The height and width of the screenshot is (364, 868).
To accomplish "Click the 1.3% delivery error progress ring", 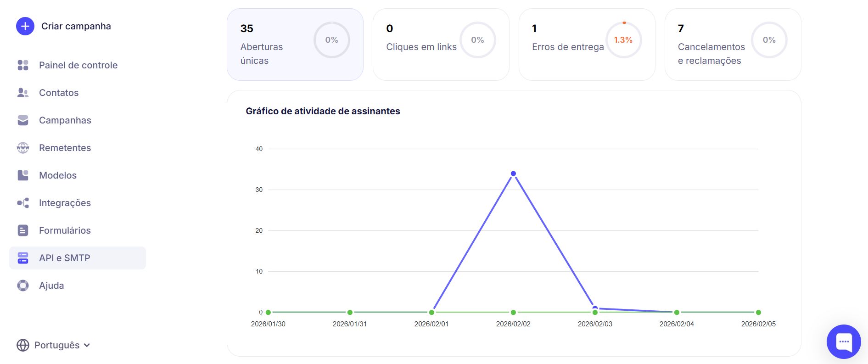I will click(623, 40).
